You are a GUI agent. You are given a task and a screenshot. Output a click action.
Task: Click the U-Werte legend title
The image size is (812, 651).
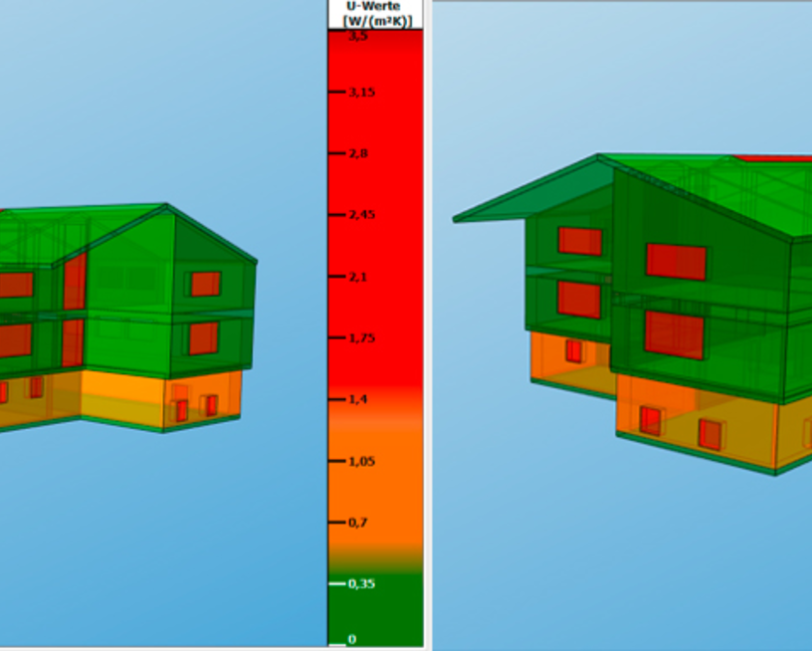pyautogui.click(x=376, y=12)
